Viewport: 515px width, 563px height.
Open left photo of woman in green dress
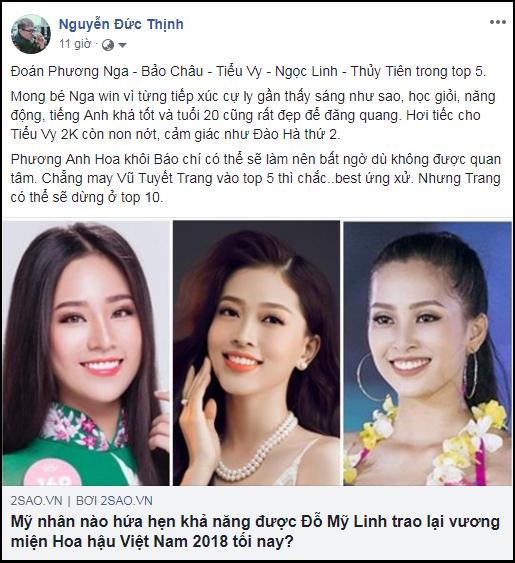[x=86, y=353]
